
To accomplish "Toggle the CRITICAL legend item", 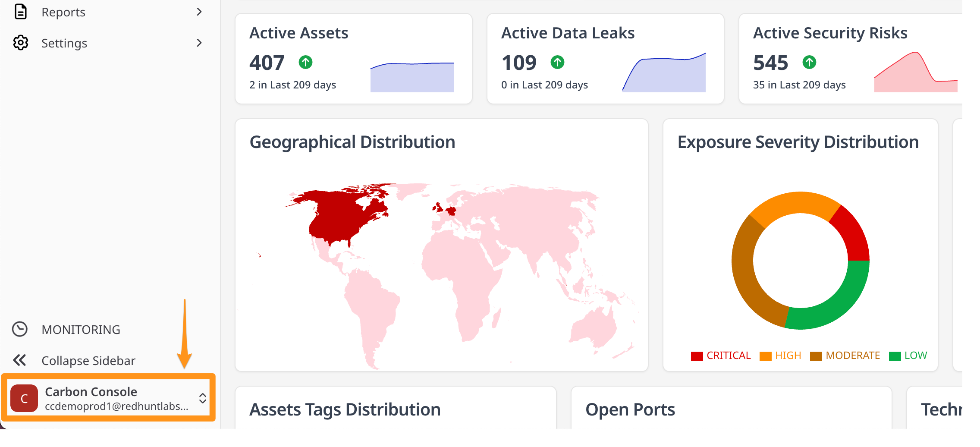I will [x=721, y=356].
